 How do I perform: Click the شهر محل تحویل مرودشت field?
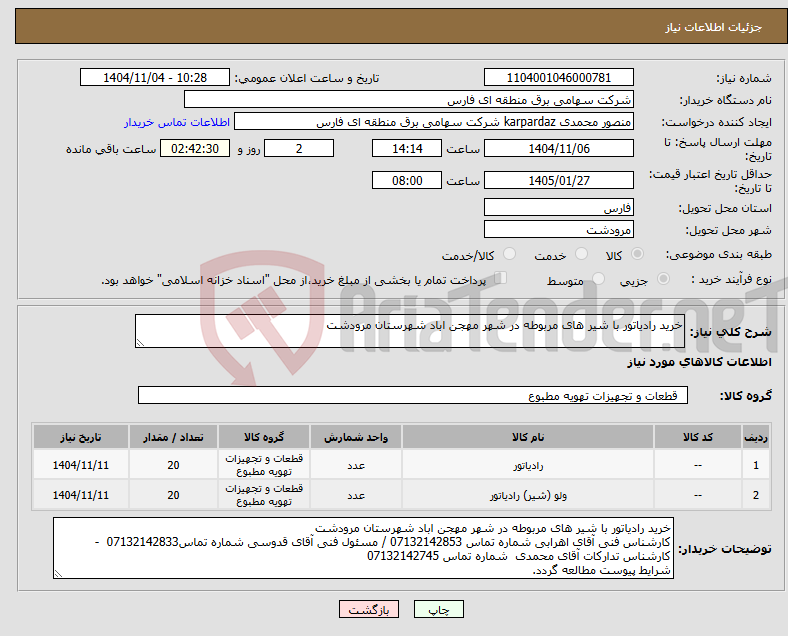(x=559, y=230)
